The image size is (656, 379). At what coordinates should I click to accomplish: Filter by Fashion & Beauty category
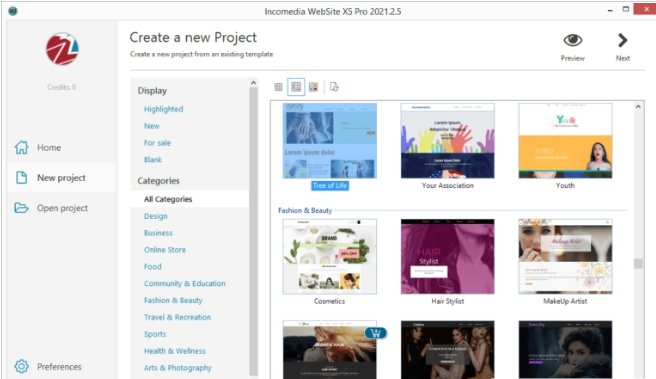[173, 300]
